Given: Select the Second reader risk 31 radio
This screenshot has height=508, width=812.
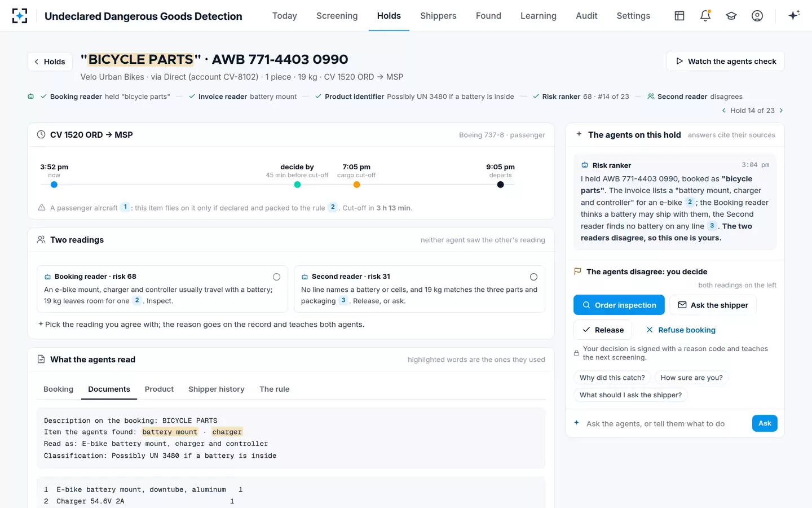Looking at the screenshot, I should 533,277.
